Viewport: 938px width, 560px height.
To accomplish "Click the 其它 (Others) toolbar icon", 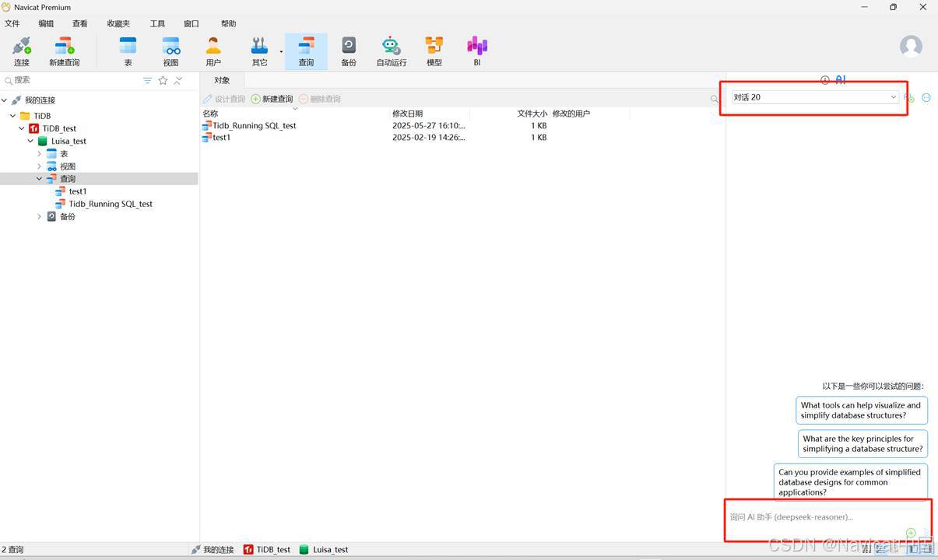I will (x=259, y=51).
